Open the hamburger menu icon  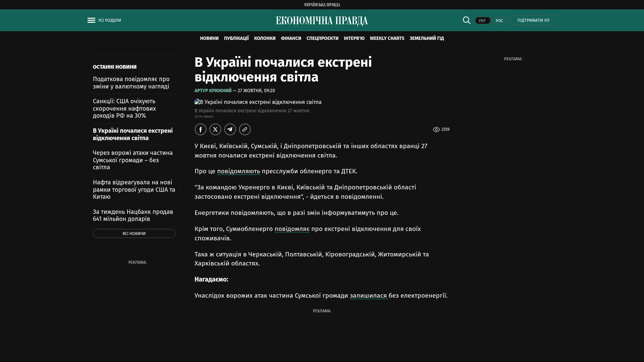(91, 20)
